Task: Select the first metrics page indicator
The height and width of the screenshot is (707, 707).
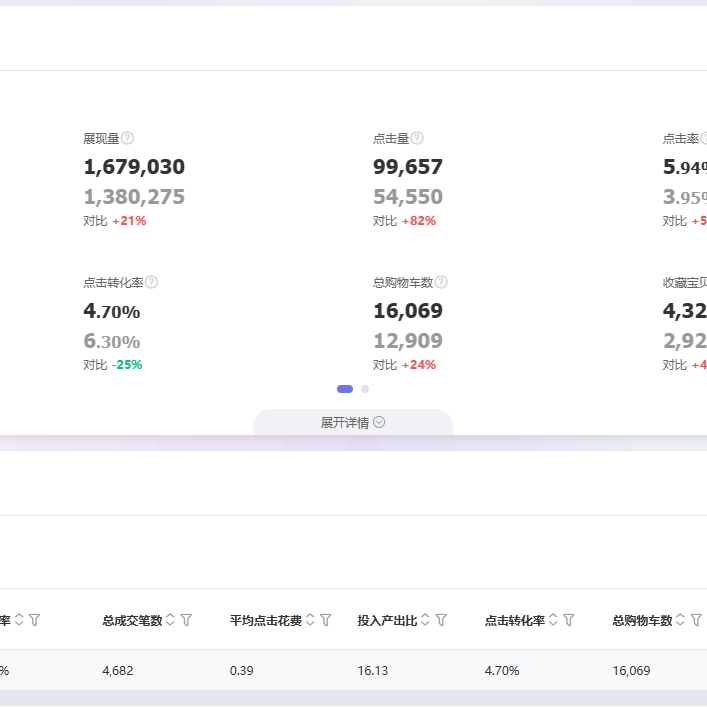Action: click(345, 389)
